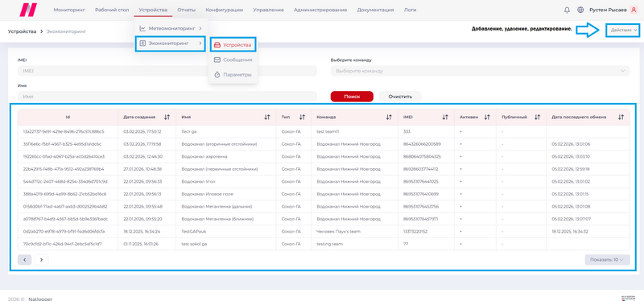Sort table by Команда column arrows

[x=389, y=117]
